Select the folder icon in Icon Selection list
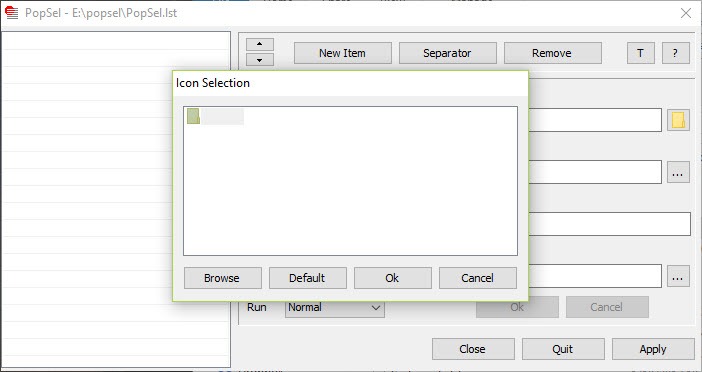The width and height of the screenshot is (702, 372). [193, 116]
